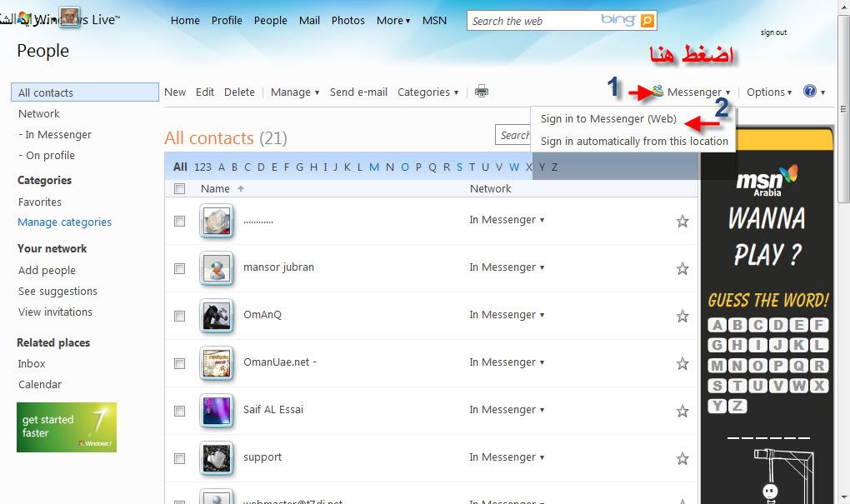Star the Saif AL Essai contact
The height and width of the screenshot is (504, 850).
pos(682,412)
